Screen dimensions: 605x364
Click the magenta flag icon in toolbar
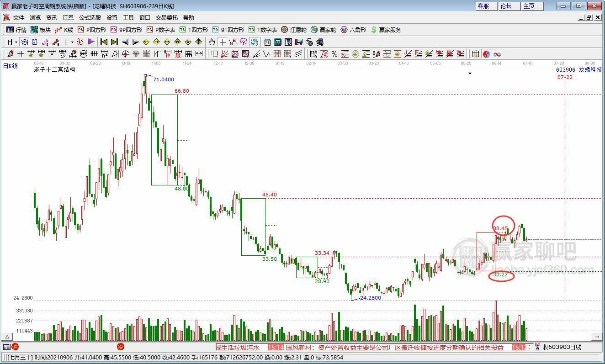coord(91,42)
